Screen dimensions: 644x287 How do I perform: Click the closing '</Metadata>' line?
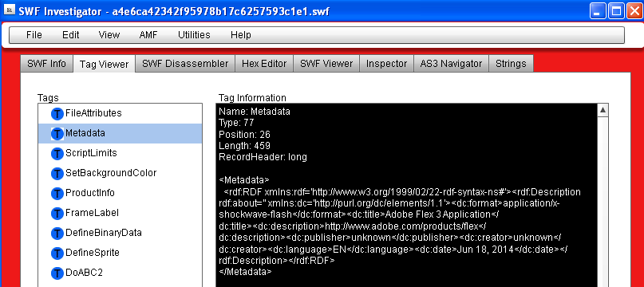point(245,272)
